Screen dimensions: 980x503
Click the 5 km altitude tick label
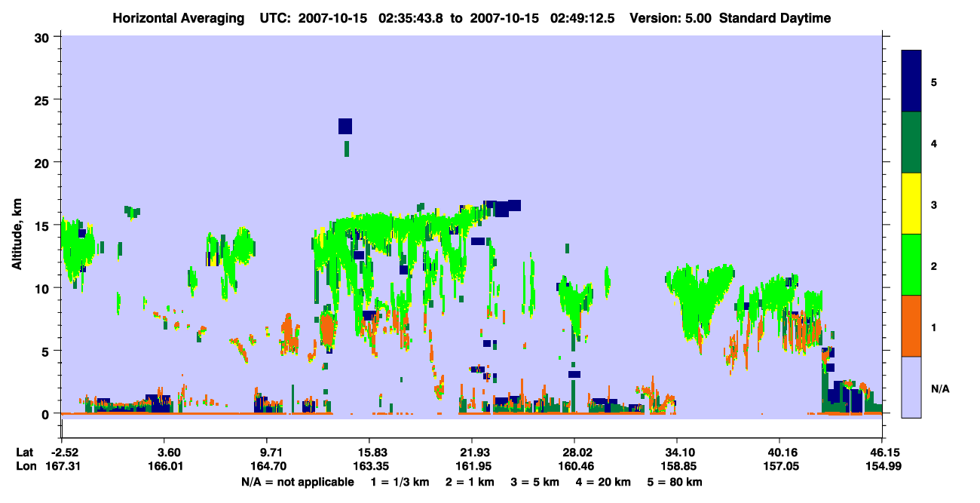47,351
